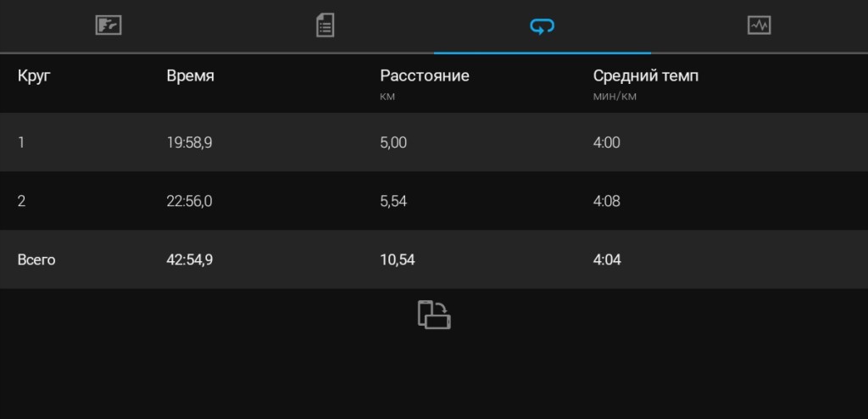The image size is (868, 419).
Task: Click the Время column header
Action: (x=190, y=76)
